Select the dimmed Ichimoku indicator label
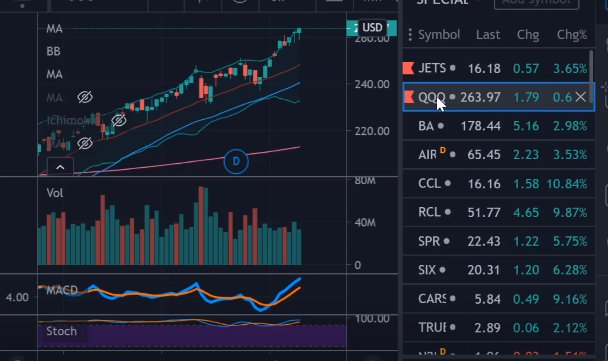Viewport: 608px width, 361px height. pyautogui.click(x=71, y=120)
